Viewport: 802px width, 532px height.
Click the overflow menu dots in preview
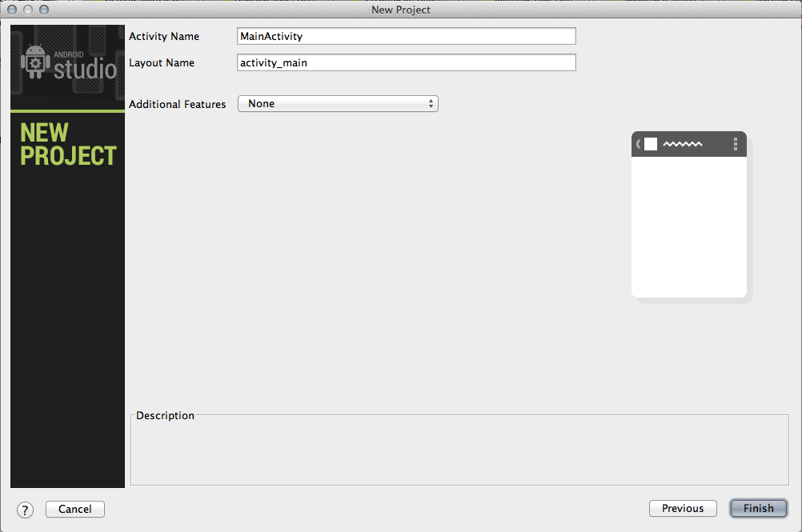(x=736, y=144)
